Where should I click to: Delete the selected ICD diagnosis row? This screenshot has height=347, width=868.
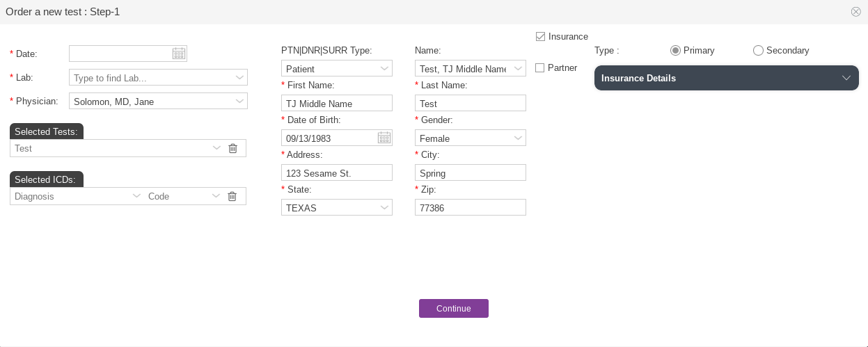tap(232, 196)
